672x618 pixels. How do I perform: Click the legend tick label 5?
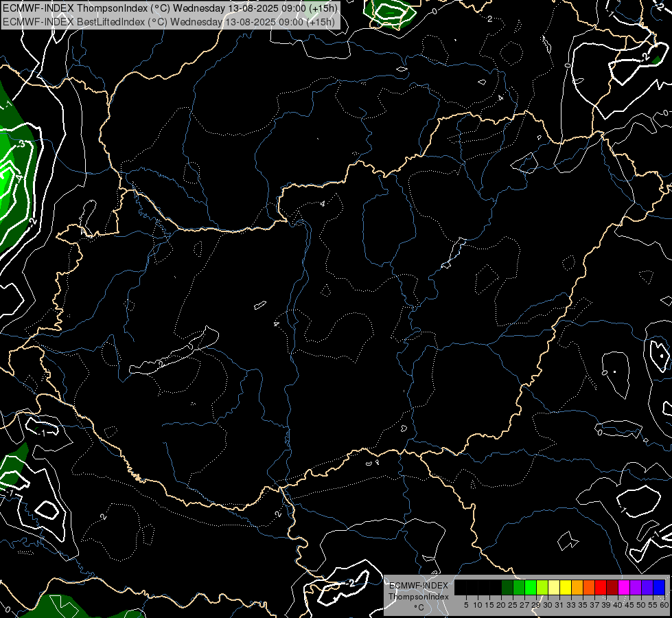tap(466, 605)
